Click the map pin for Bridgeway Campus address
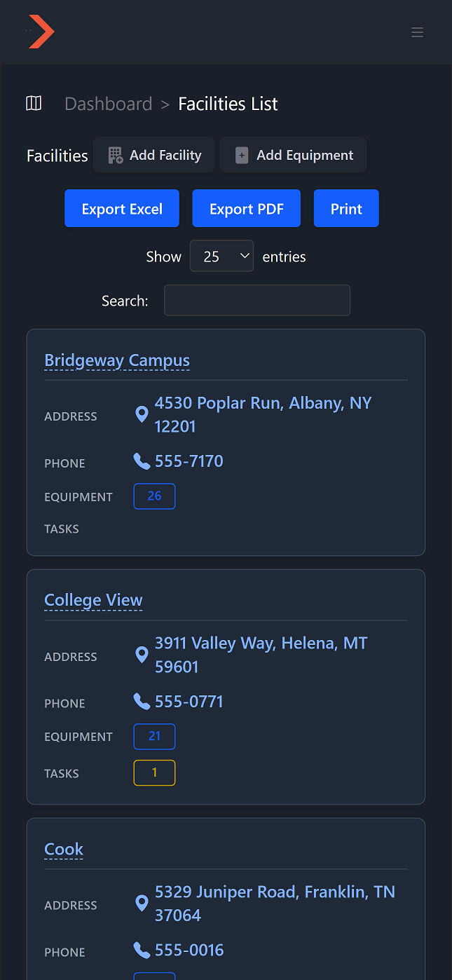 tap(142, 414)
